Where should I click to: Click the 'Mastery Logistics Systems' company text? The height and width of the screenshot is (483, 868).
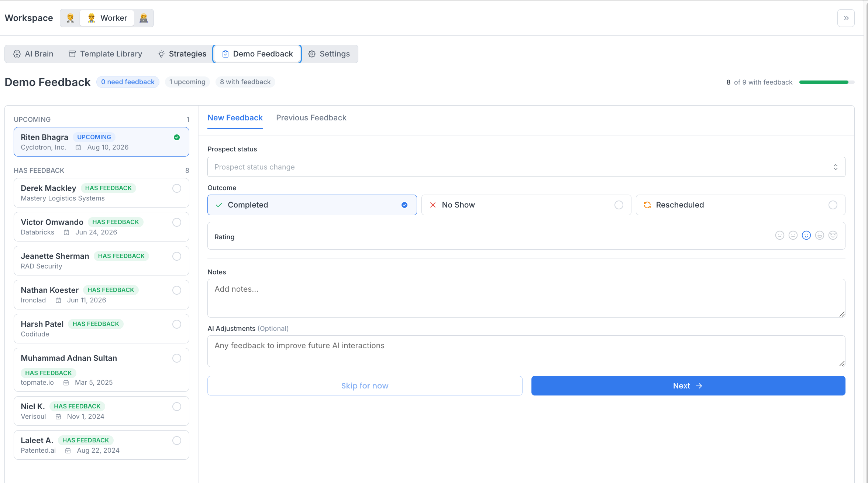pyautogui.click(x=63, y=198)
